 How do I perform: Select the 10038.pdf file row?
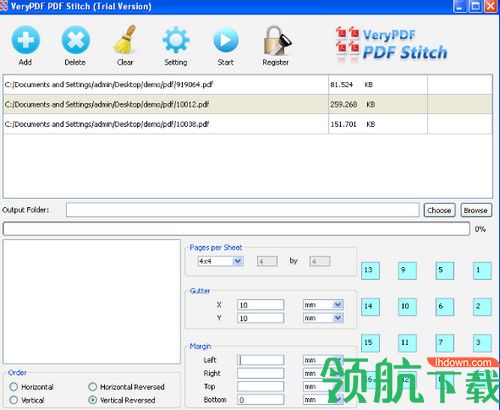(248, 124)
